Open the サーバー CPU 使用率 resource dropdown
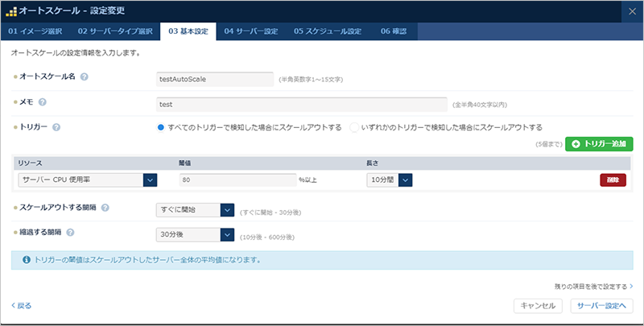This screenshot has height=326, width=644. [88, 180]
